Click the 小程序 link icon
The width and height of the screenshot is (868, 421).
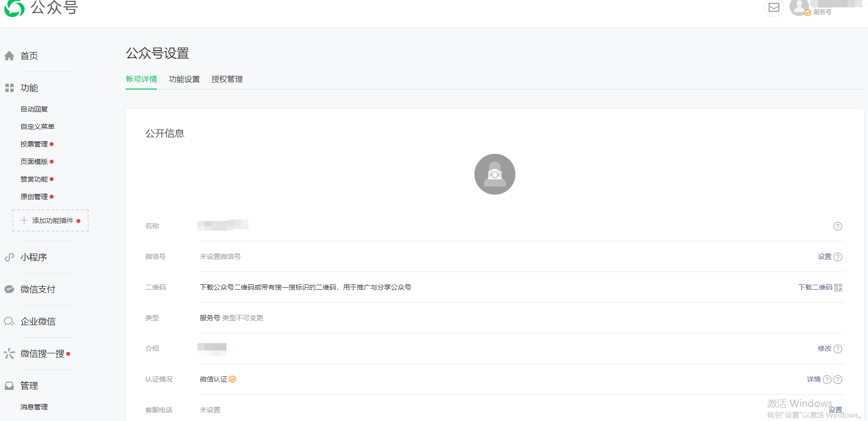click(x=9, y=257)
